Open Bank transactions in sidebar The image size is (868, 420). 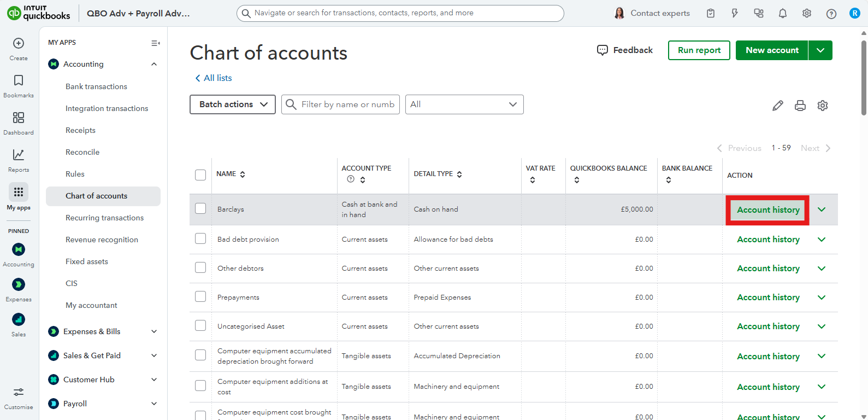coord(96,86)
